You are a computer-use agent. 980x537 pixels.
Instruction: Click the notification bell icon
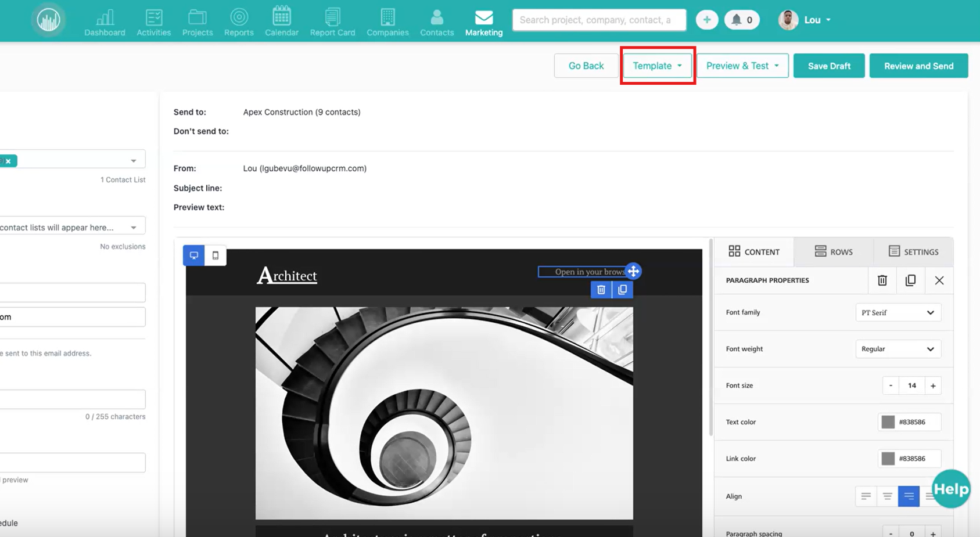pos(737,20)
